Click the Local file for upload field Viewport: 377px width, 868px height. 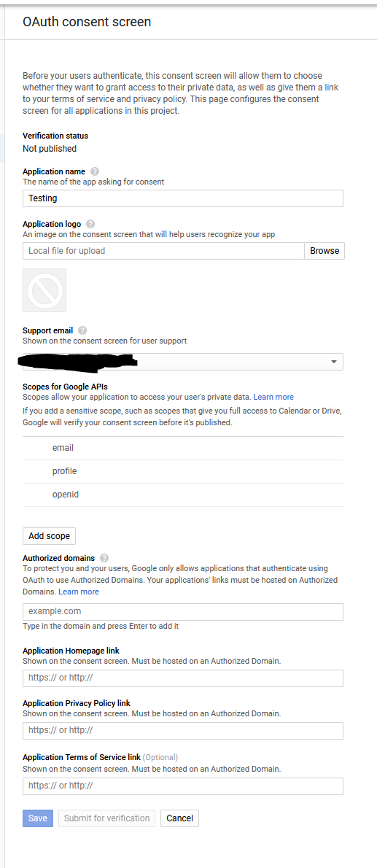[163, 251]
